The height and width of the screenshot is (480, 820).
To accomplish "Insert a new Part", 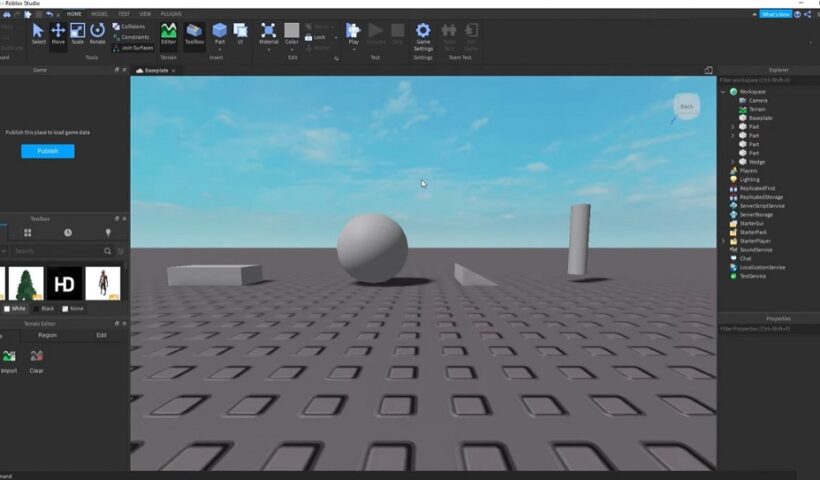I will pyautogui.click(x=220, y=32).
